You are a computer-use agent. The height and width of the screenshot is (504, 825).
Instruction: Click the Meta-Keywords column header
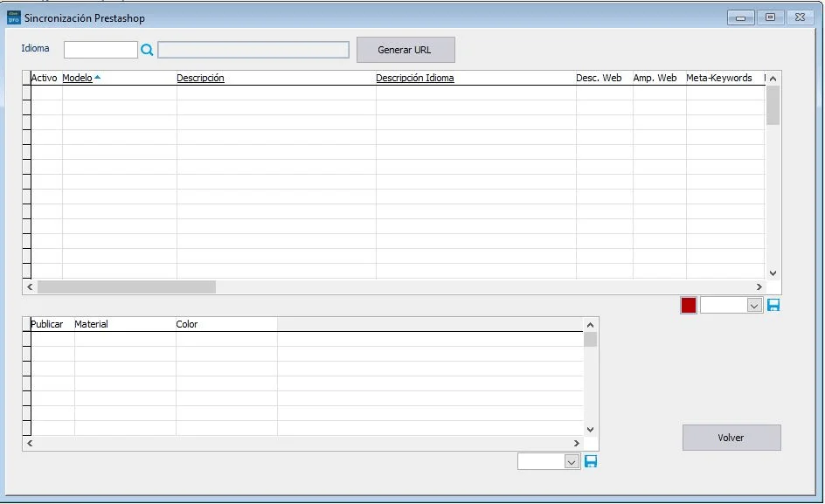tap(719, 78)
